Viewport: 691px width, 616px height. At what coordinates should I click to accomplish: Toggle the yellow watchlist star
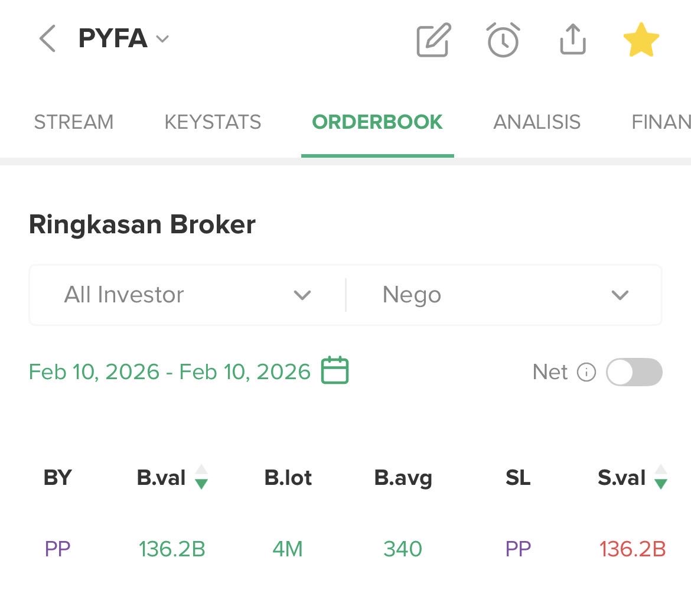coord(641,40)
